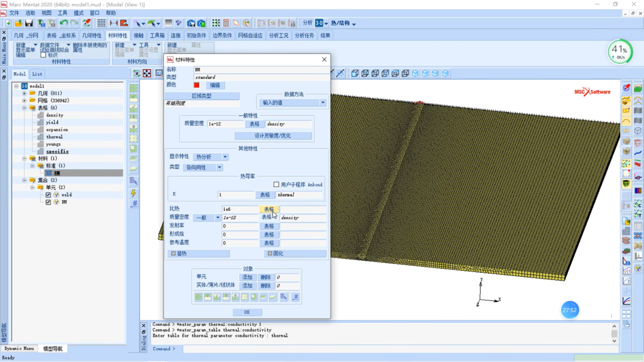Open the 帮助 menu
Viewport: 644px width, 362px height.
point(111,13)
